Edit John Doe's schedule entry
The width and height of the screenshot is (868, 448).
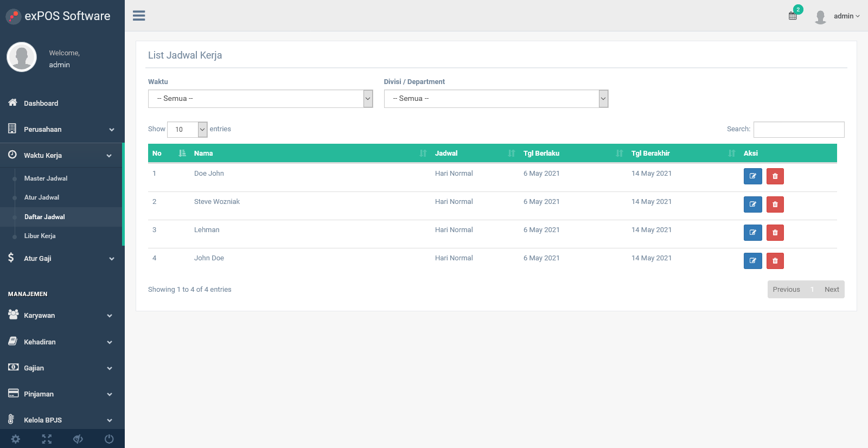[753, 261]
